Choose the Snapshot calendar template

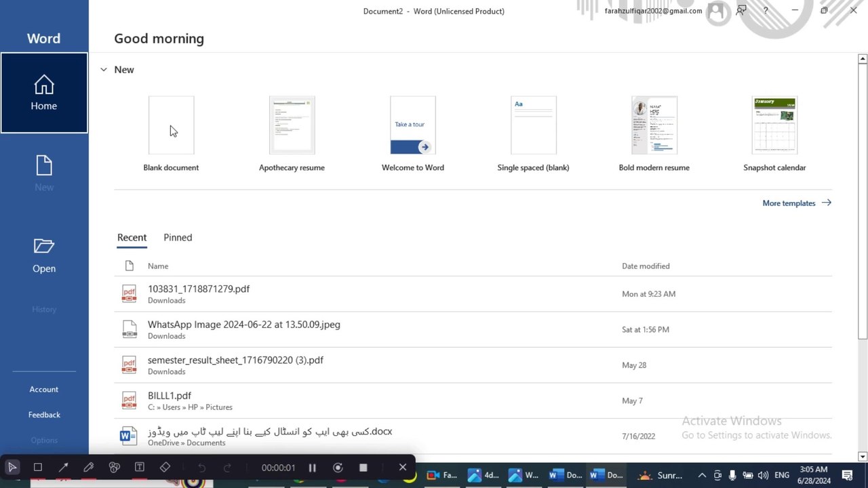tap(775, 134)
